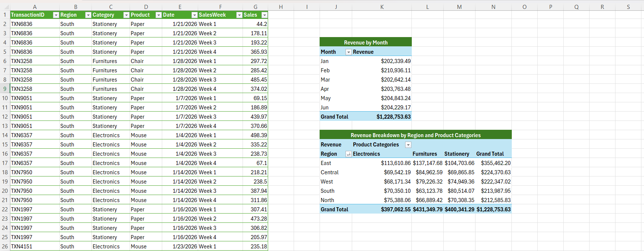This screenshot has height=251, width=644.
Task: Select column N header
Action: tap(493, 7)
